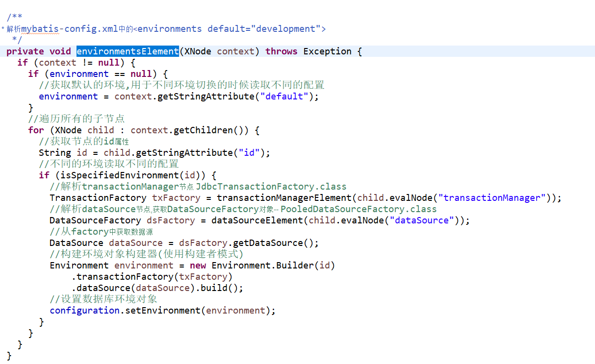The width and height of the screenshot is (595, 364).
Task: Click the transactionManagerElement method call
Action: (x=285, y=198)
